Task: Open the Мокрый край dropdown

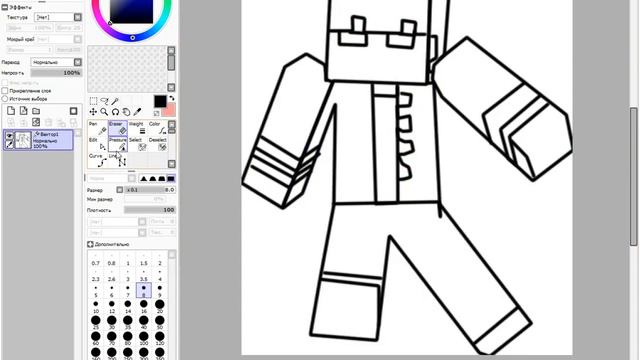Action: (78, 39)
